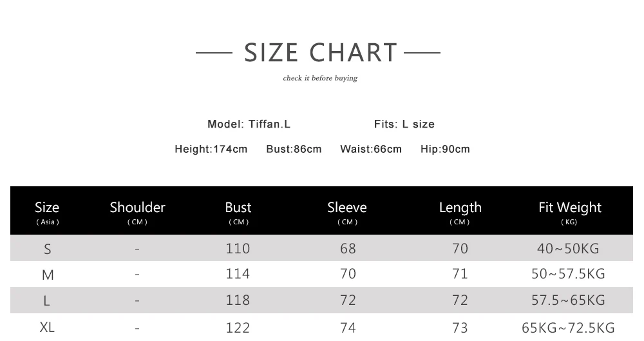644x341 pixels.
Task: Click the Bust (CM) column header
Action: click(x=238, y=212)
